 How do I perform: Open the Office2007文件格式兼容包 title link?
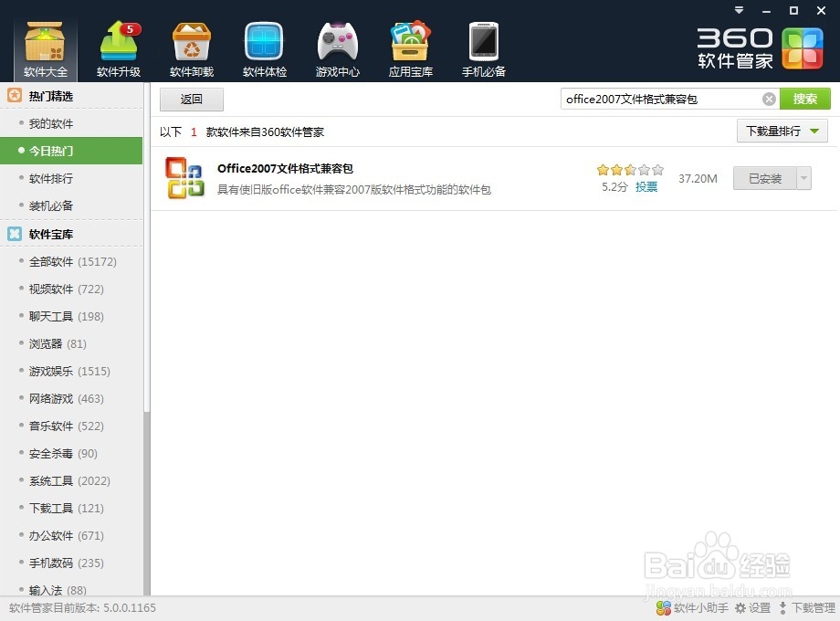pos(285,168)
